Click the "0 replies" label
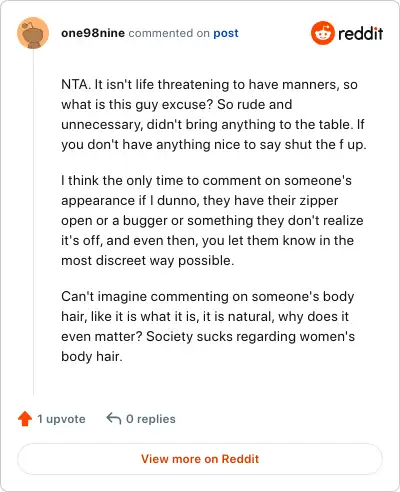This screenshot has height=492, width=400. [x=151, y=419]
